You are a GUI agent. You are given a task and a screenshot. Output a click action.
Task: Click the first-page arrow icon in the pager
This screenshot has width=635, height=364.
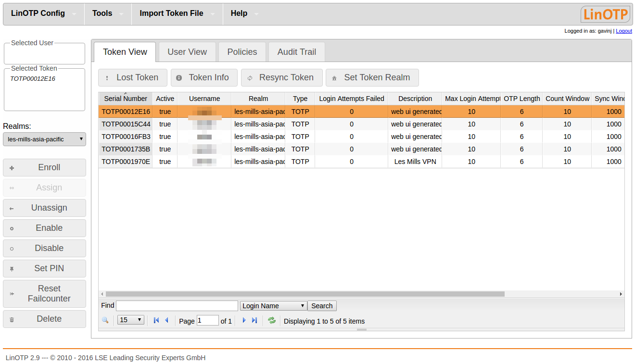click(x=156, y=320)
